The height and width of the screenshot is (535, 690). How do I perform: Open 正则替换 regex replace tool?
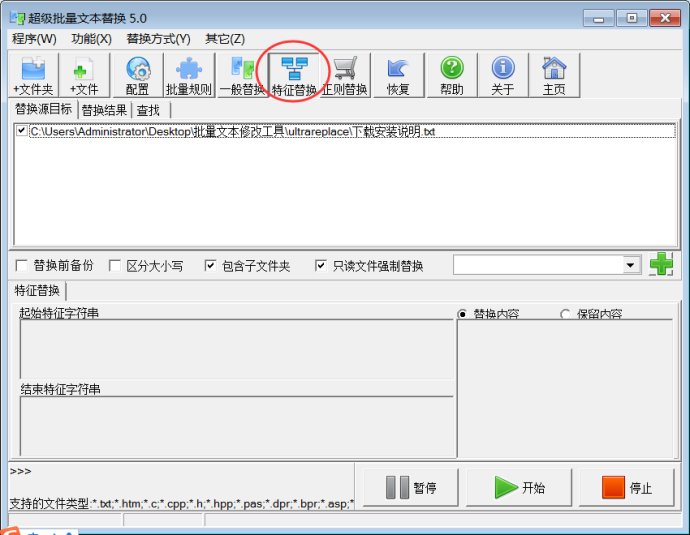coord(345,75)
